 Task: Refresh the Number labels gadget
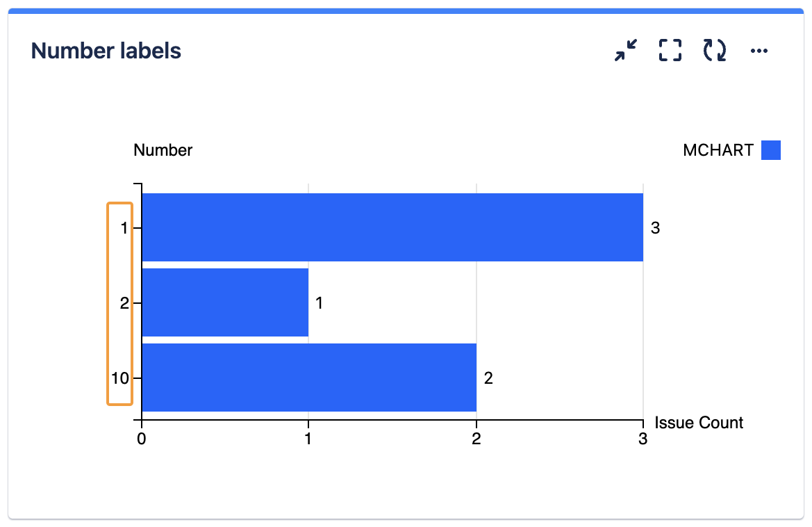click(715, 51)
